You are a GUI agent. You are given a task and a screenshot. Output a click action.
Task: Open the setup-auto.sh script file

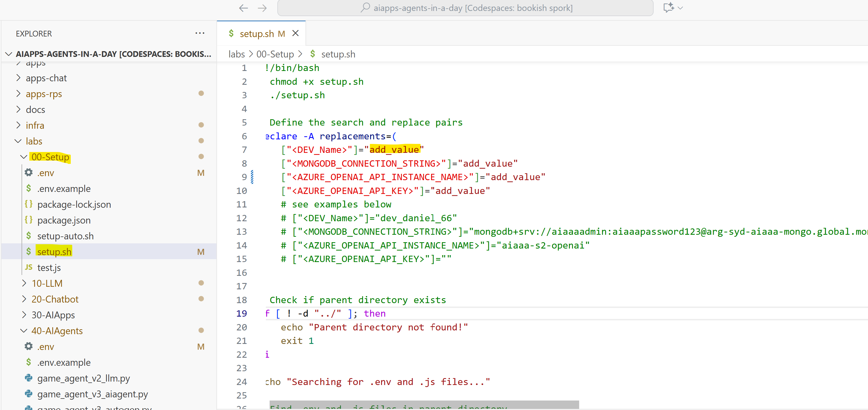point(65,236)
